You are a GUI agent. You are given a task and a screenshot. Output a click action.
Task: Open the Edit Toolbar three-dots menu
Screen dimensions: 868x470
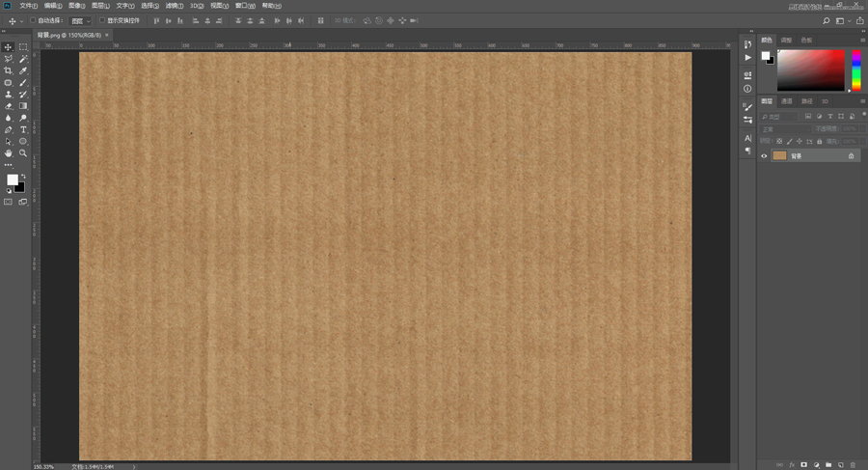(x=8, y=165)
